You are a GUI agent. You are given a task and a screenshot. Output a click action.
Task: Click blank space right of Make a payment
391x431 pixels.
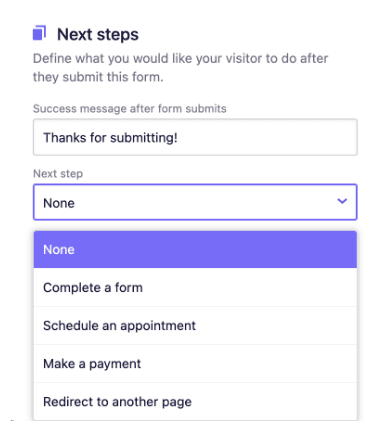[248, 363]
